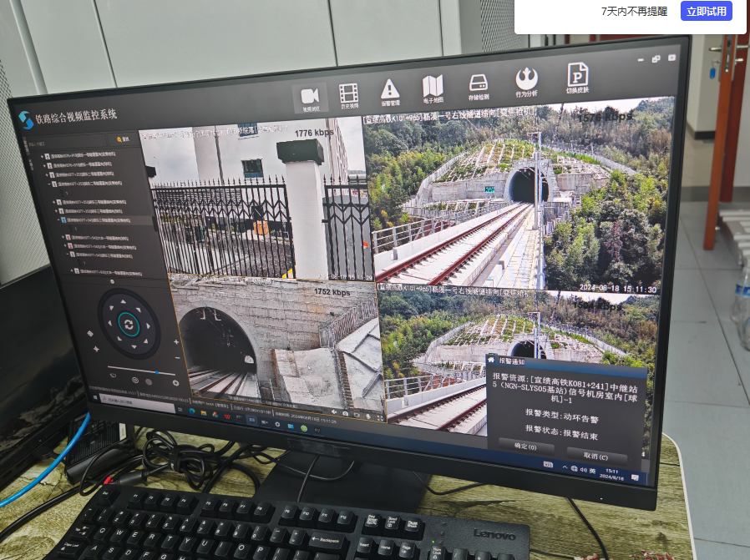
Task: Adjust the PTZ speed slider
Action: (x=156, y=371)
